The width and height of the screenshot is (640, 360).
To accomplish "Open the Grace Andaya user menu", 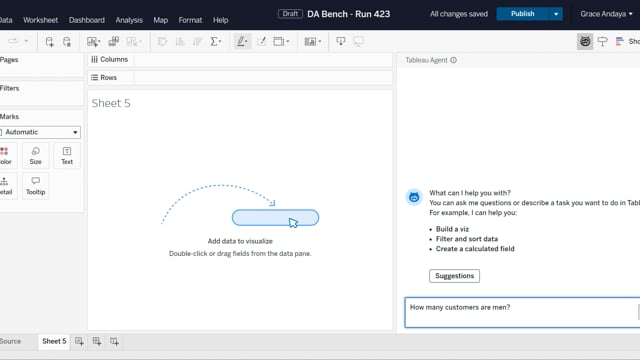I will [606, 14].
